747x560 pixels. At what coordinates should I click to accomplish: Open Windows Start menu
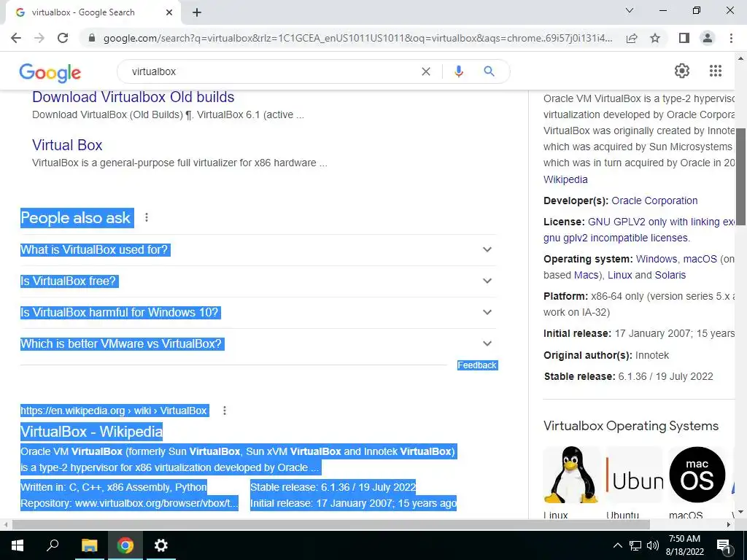click(18, 545)
